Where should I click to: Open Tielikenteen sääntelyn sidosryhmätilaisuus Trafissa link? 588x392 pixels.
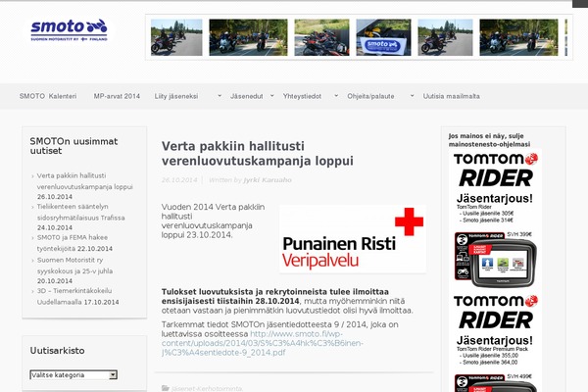[80, 212]
